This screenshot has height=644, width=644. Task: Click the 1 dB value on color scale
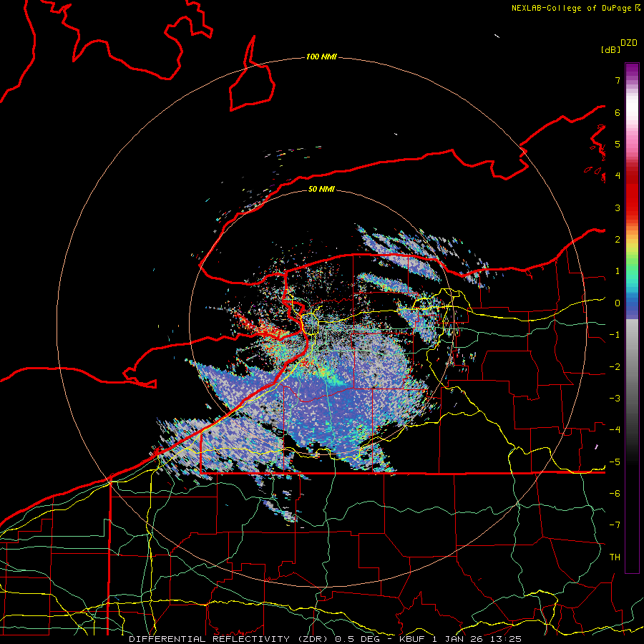(618, 271)
